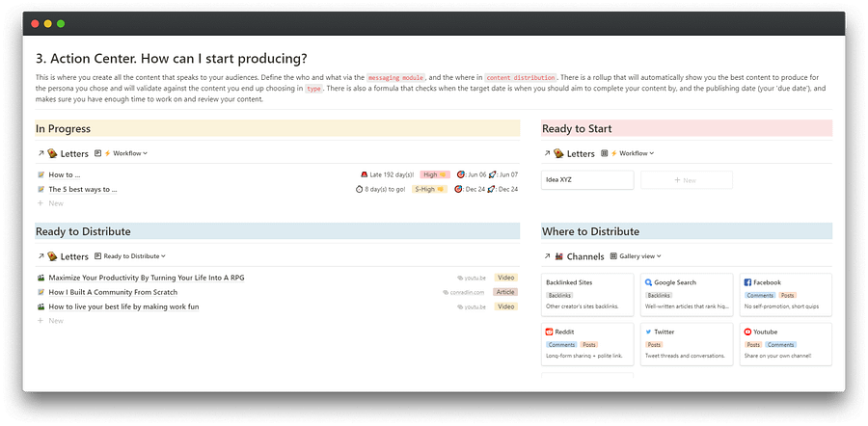Click page icon of 'The 5 best ways to' row
Viewport: 868px width, 426px height.
41,189
